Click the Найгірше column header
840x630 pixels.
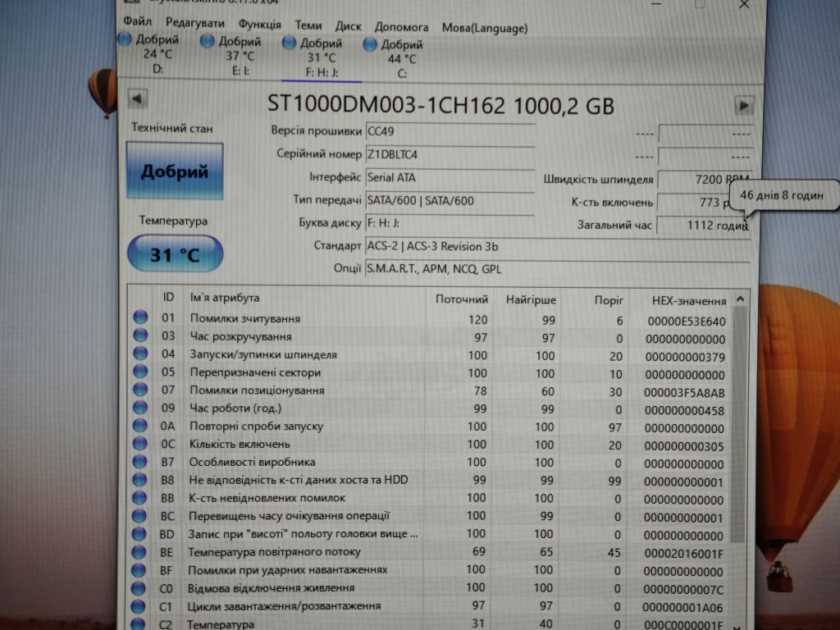pos(531,300)
